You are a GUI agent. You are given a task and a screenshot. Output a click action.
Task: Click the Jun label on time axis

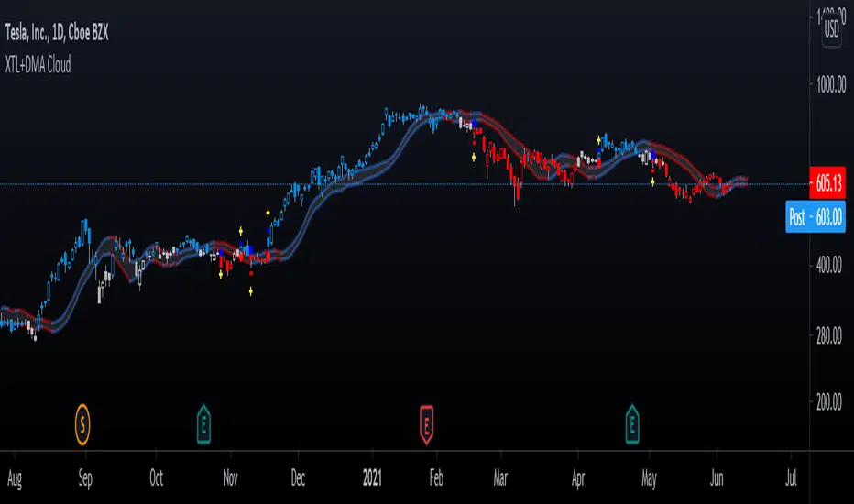click(717, 478)
